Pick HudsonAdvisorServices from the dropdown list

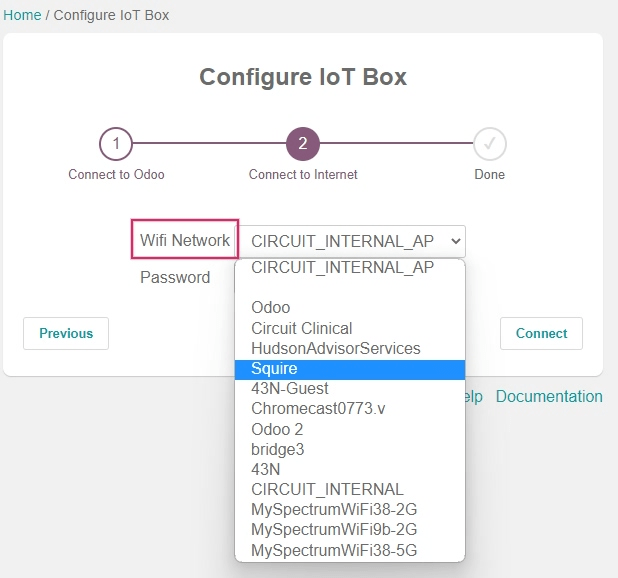(x=336, y=348)
